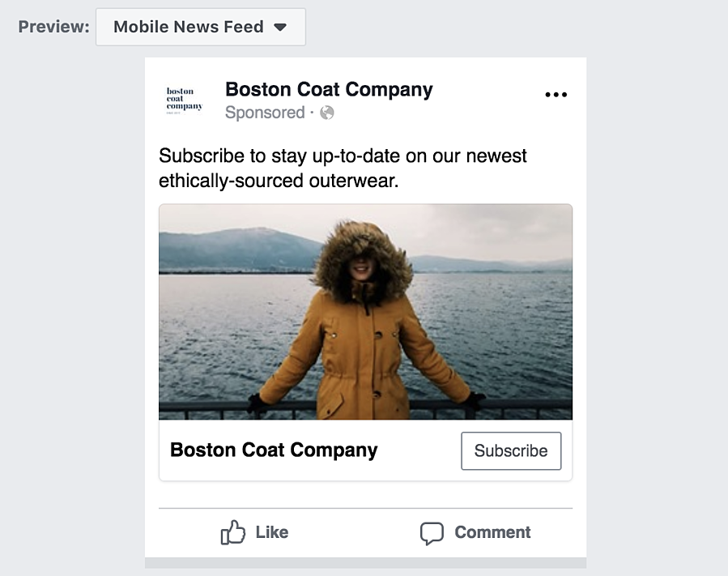Click the speech bubble Comment icon
The width and height of the screenshot is (728, 576).
pyautogui.click(x=432, y=533)
